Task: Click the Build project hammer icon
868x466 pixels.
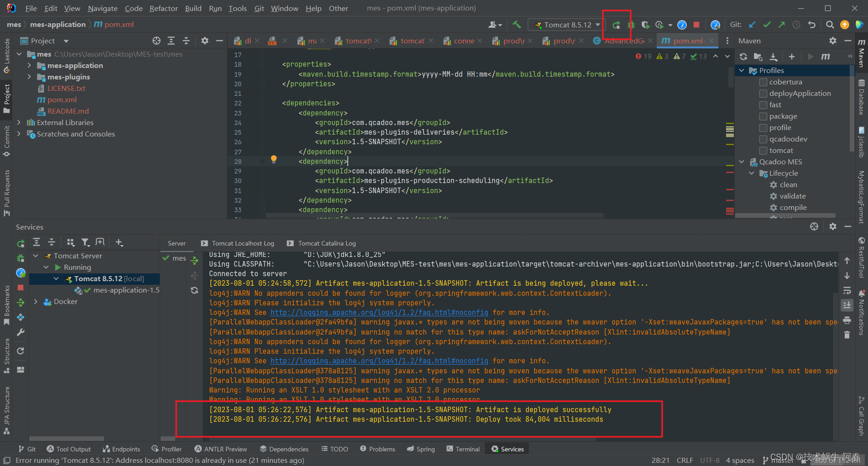Action: [x=516, y=25]
